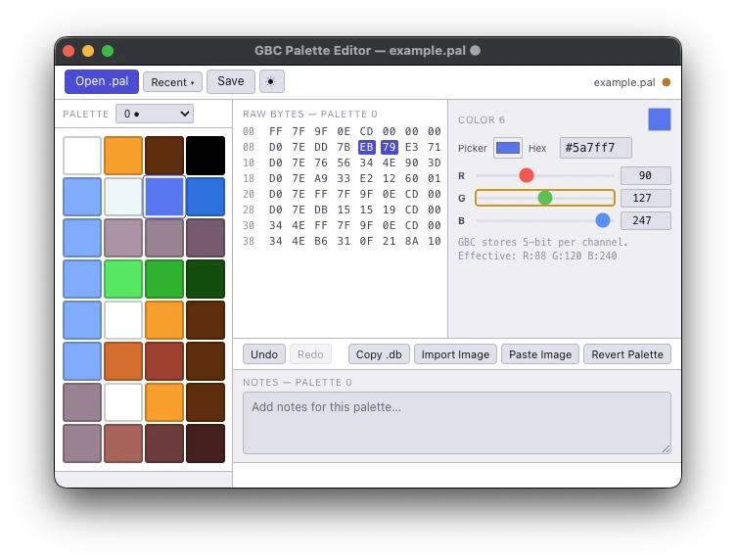Click byte E3 in row 08

pos(412,147)
